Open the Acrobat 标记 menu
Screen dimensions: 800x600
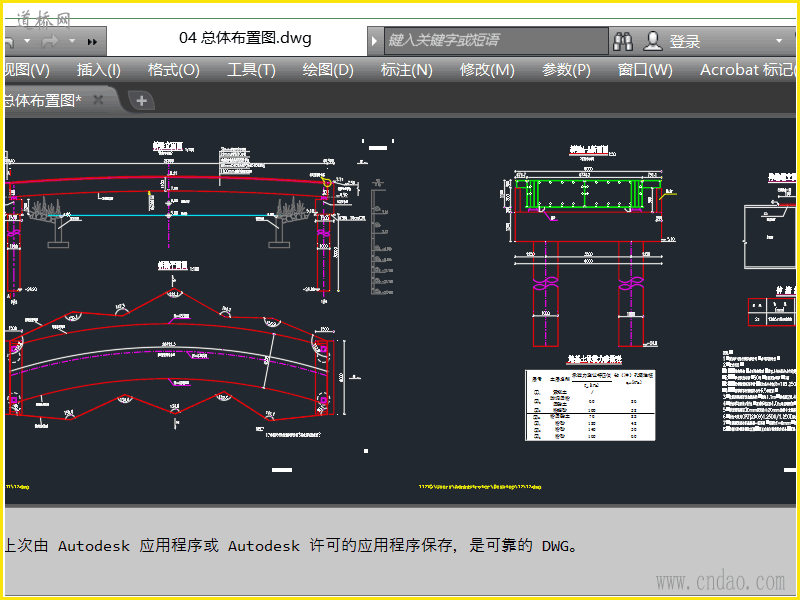(x=747, y=70)
